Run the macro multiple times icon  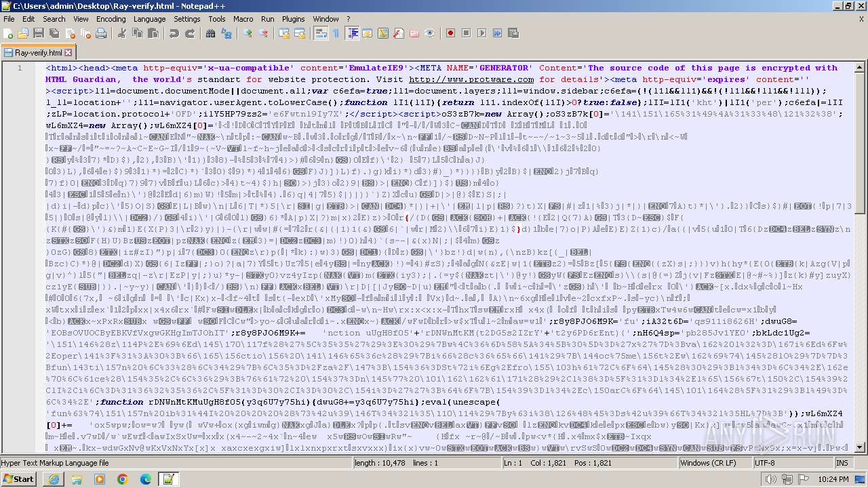tap(498, 33)
